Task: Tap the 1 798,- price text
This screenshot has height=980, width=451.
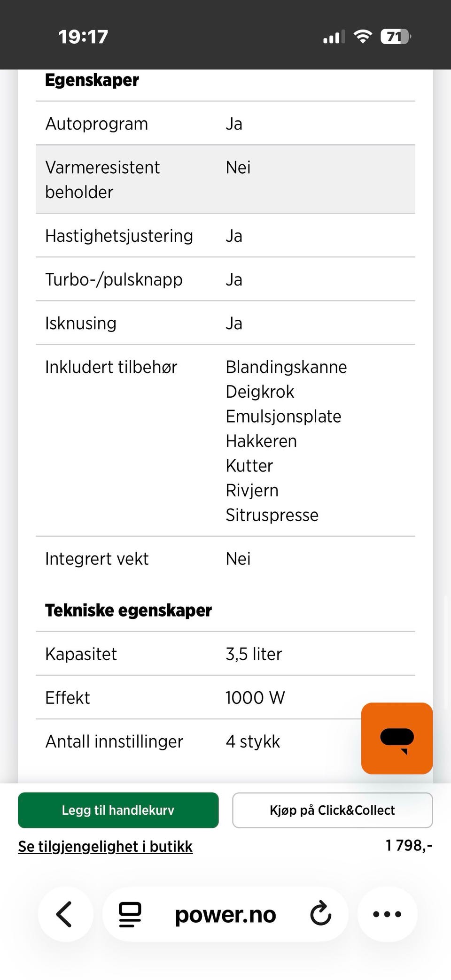Action: (x=409, y=845)
